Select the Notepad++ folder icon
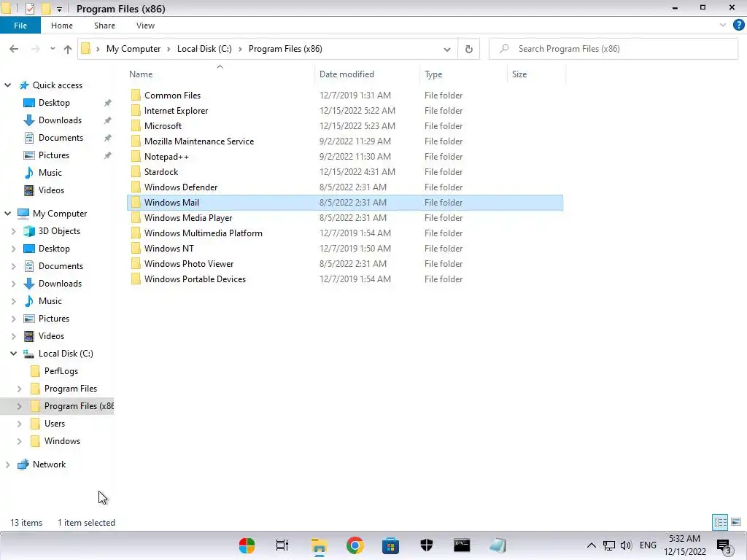The width and height of the screenshot is (747, 560). coord(136,157)
